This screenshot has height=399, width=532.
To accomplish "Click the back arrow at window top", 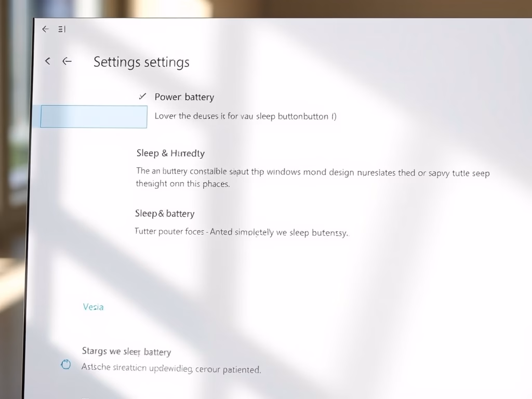I will (x=46, y=29).
